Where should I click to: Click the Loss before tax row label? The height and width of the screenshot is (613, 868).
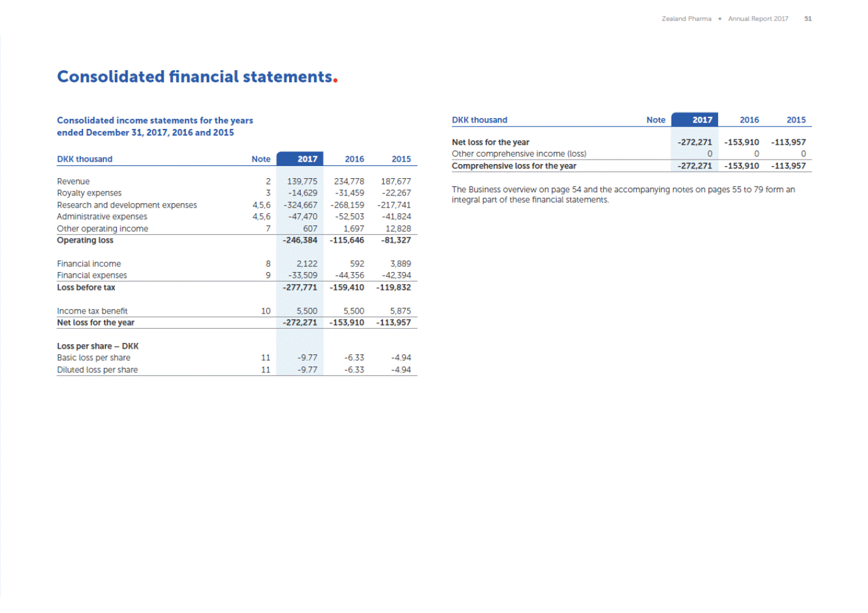[x=86, y=287]
